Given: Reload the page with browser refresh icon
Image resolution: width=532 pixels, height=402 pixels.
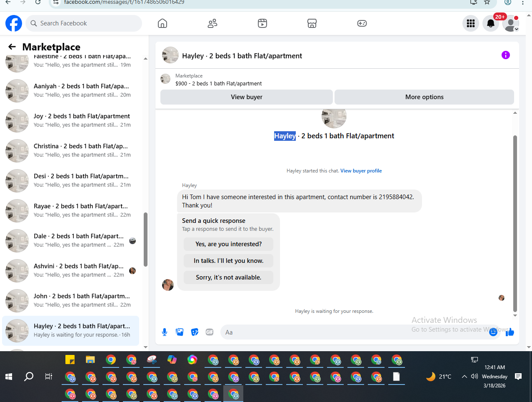Looking at the screenshot, I should (x=38, y=2).
